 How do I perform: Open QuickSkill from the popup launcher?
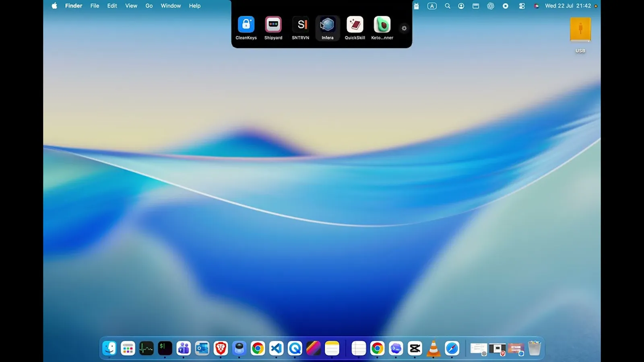coord(355,25)
